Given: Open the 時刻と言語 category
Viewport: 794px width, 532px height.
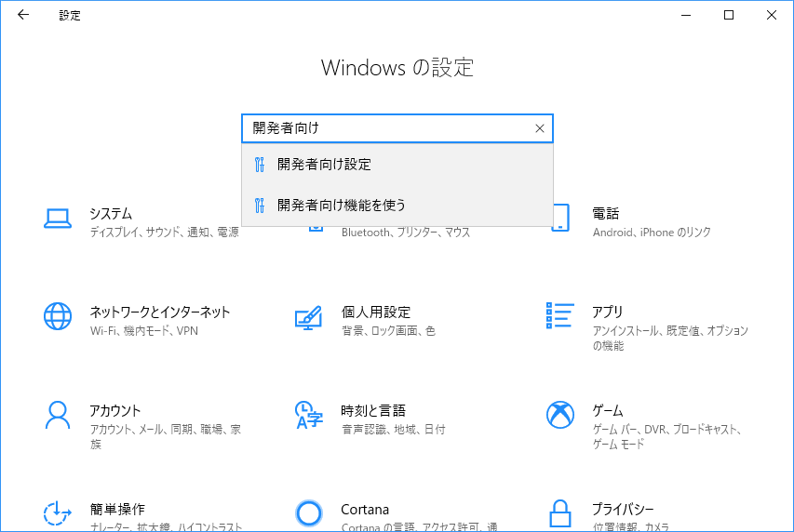Looking at the screenshot, I should coord(373,411).
